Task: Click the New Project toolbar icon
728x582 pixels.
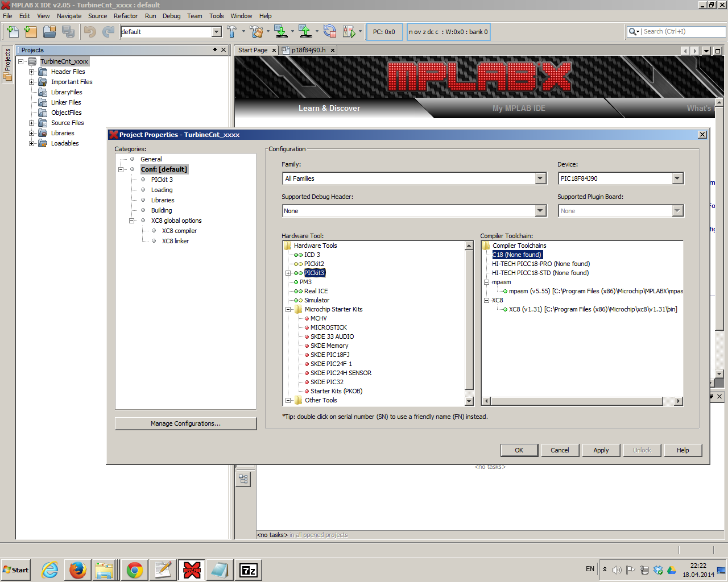Action: tap(31, 32)
